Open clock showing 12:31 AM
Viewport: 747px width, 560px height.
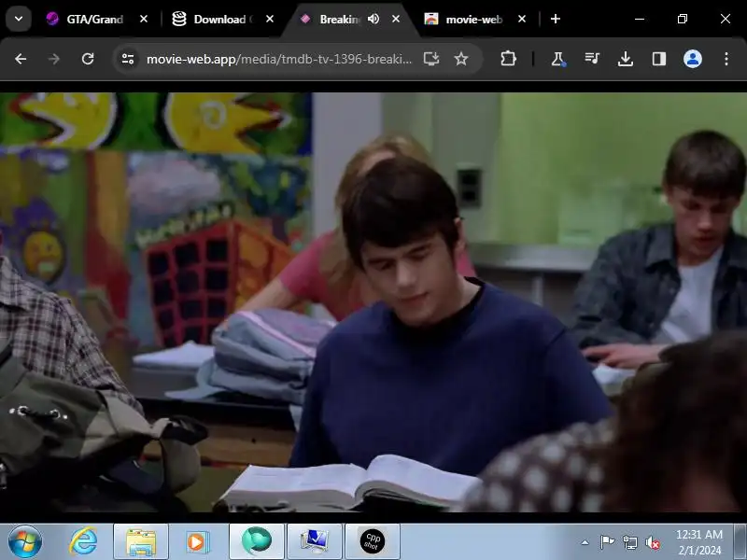[698, 542]
